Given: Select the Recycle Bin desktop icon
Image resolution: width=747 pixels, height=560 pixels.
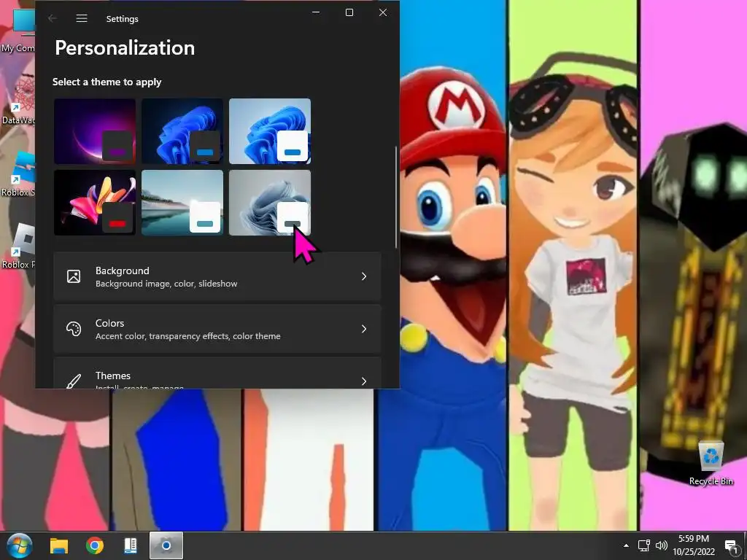Looking at the screenshot, I should point(711,463).
